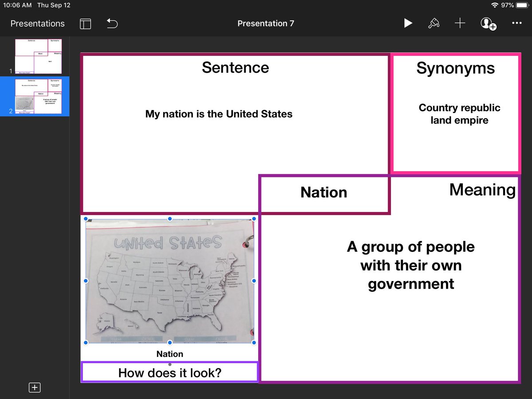532x399 pixels.
Task: Tap the battery indicator
Action: 522,5
